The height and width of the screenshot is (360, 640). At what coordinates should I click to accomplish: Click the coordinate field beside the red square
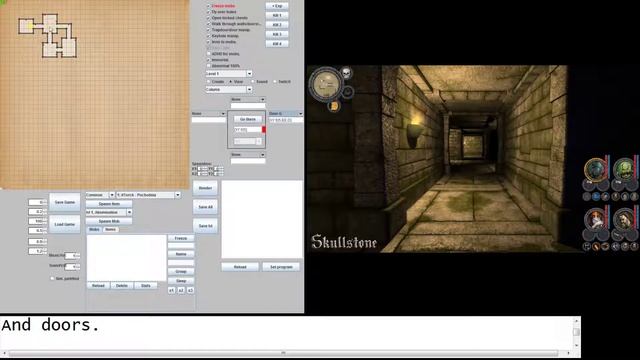point(247,129)
